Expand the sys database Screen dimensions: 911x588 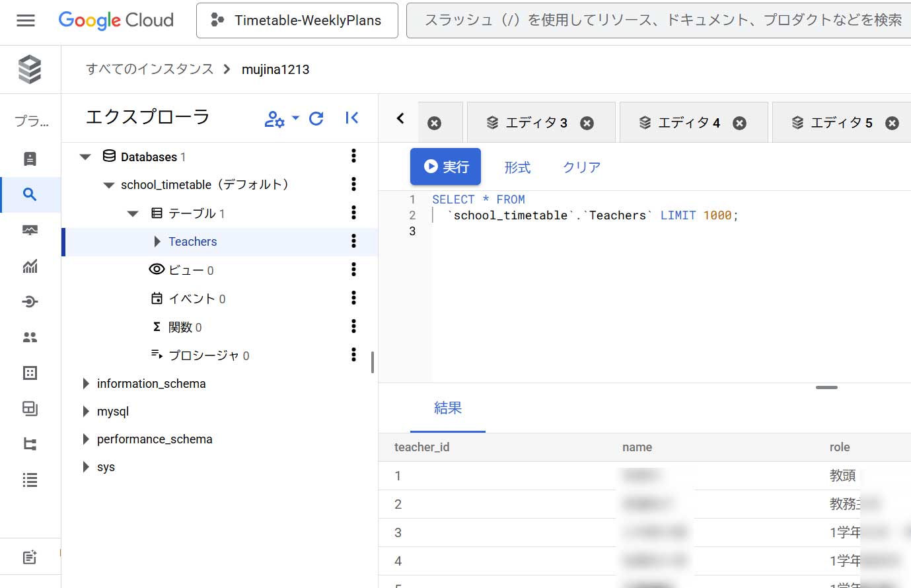[x=86, y=467]
